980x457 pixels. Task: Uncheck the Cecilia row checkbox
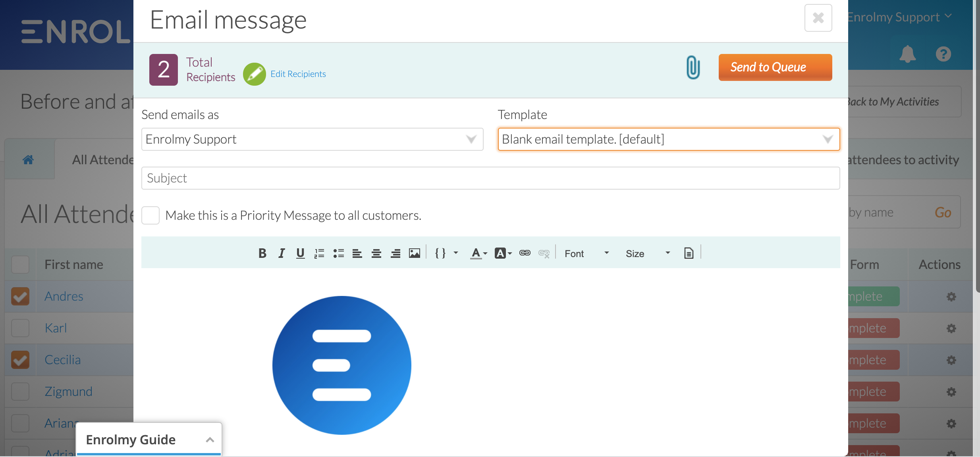[x=20, y=360]
